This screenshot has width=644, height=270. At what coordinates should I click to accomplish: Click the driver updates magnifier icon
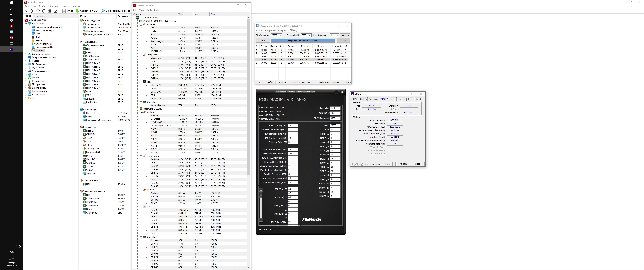coord(103,11)
